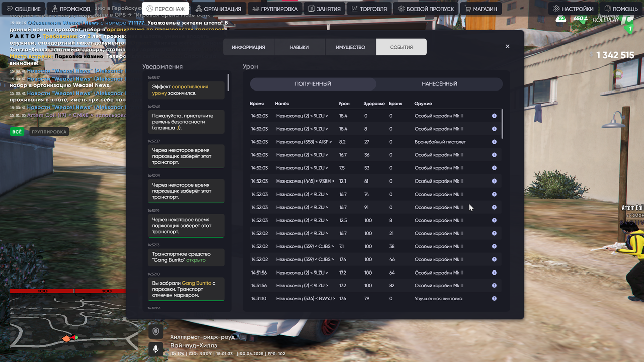644x362 pixels.
Task: Click info icon for health 8 row
Action: pyautogui.click(x=494, y=129)
